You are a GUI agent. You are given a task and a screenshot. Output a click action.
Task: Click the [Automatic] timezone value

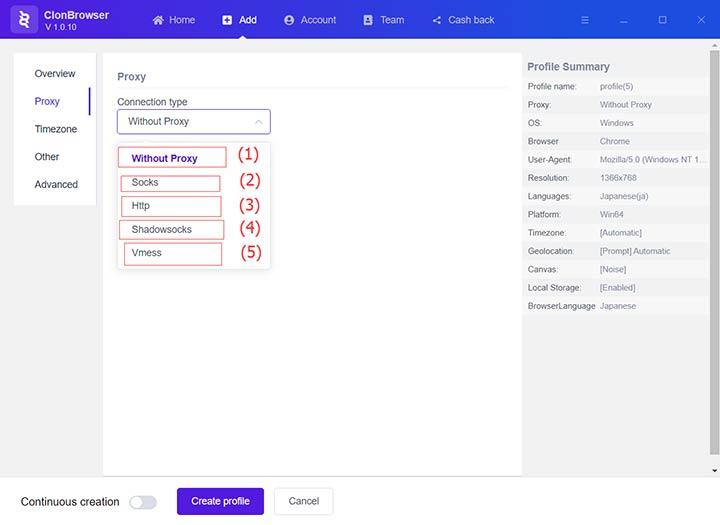[620, 233]
